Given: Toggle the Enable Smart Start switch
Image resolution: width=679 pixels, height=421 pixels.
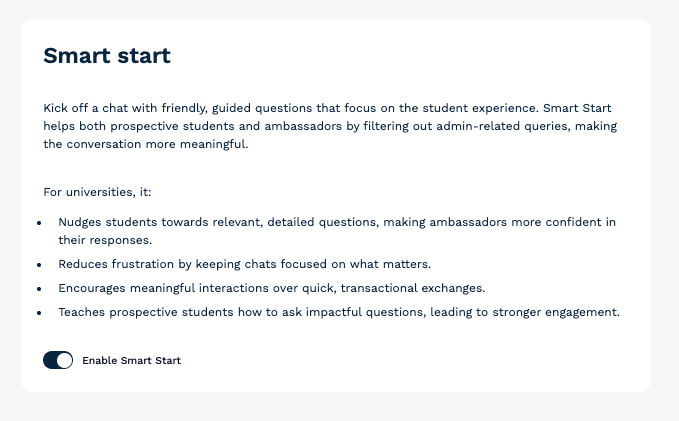Looking at the screenshot, I should pyautogui.click(x=58, y=360).
